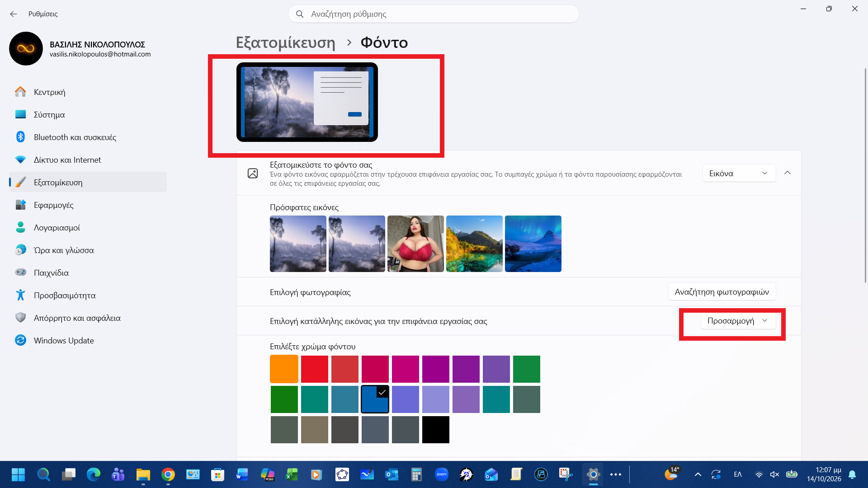The image size is (868, 488).
Task: Open Ώρα και γλώσσα settings
Action: (x=88, y=250)
